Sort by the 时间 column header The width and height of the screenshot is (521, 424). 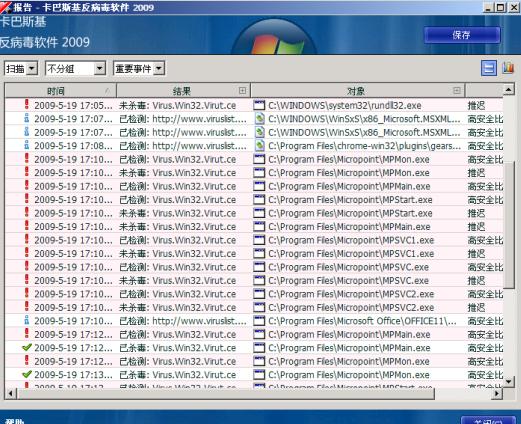pyautogui.click(x=60, y=91)
